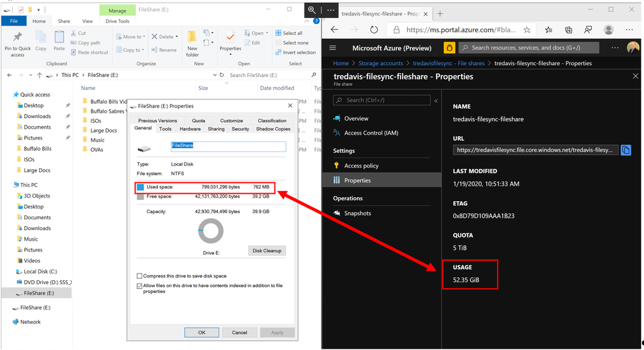Viewport: 644px width, 350px height.
Task: Add page to browser favorites star
Action: point(527,30)
